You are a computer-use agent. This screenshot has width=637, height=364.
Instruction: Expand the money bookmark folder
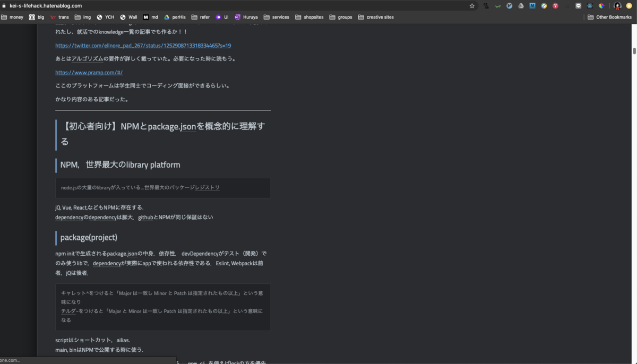[x=12, y=17]
